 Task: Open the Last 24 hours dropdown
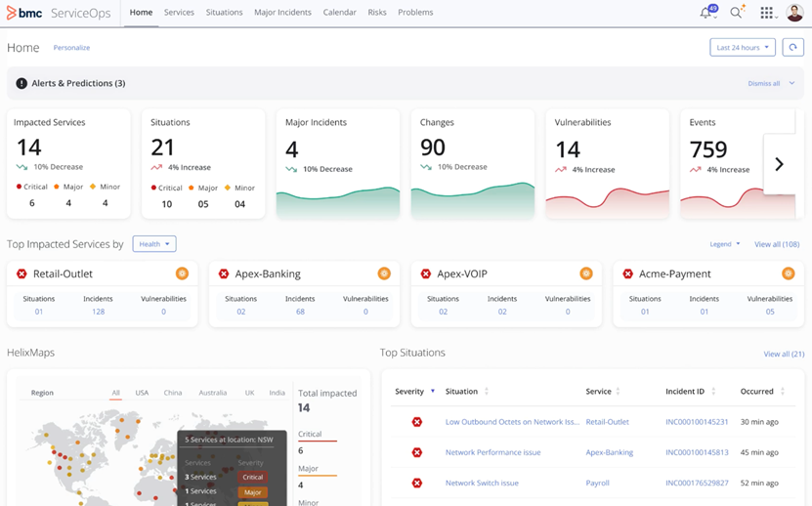743,48
